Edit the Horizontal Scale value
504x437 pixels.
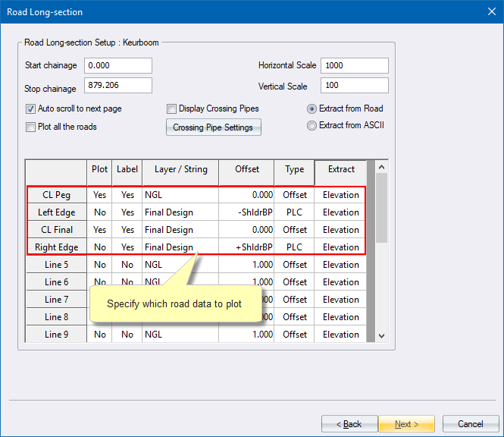tap(354, 66)
